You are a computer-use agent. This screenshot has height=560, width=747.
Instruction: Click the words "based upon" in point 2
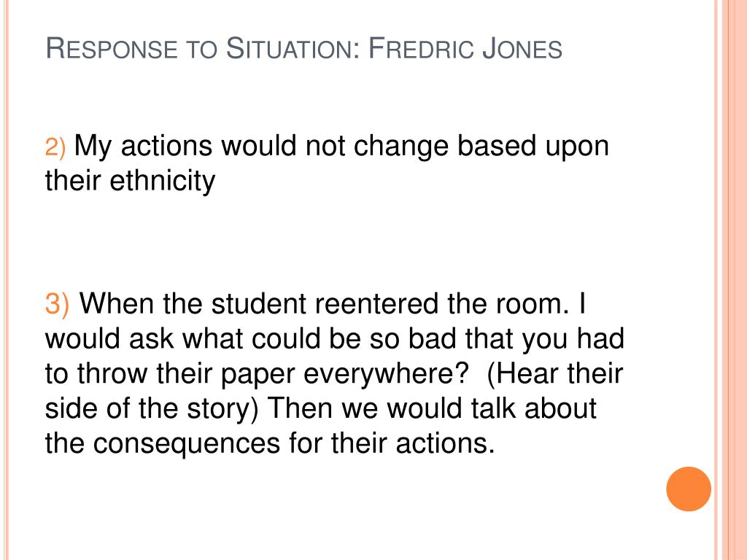pyautogui.click(x=533, y=147)
